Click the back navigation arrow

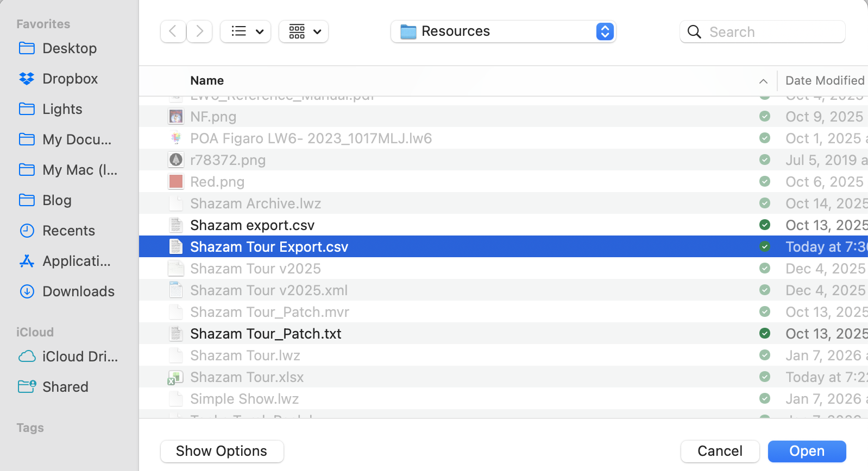coord(173,31)
